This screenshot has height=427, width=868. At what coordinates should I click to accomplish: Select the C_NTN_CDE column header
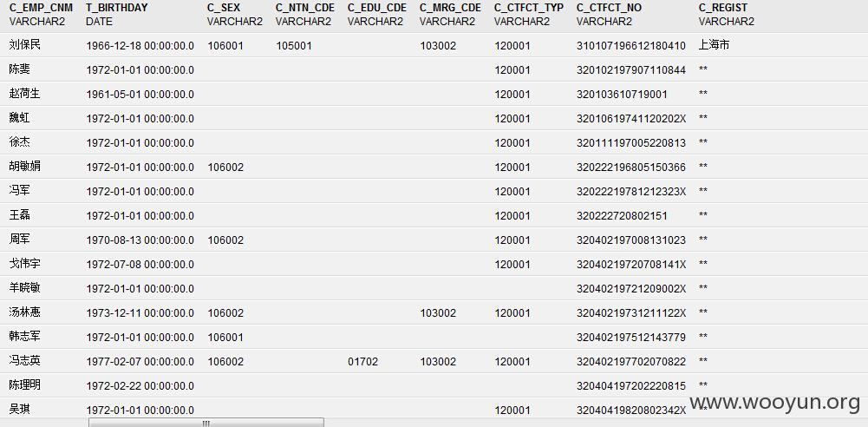pyautogui.click(x=305, y=9)
